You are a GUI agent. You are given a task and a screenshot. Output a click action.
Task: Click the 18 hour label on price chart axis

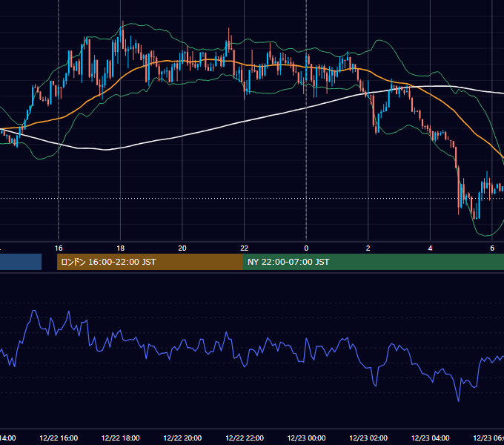[121, 248]
